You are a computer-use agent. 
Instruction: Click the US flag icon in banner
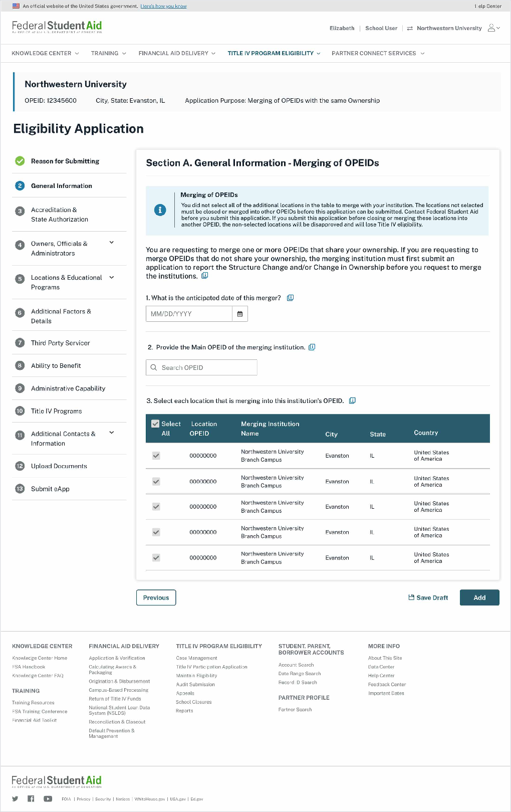[x=16, y=6]
